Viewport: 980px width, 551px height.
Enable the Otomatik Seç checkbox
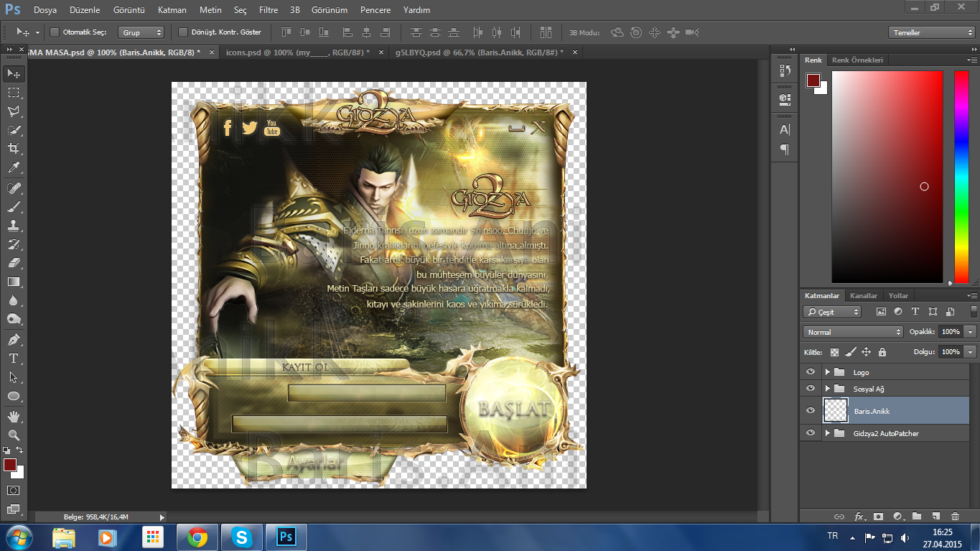point(55,32)
